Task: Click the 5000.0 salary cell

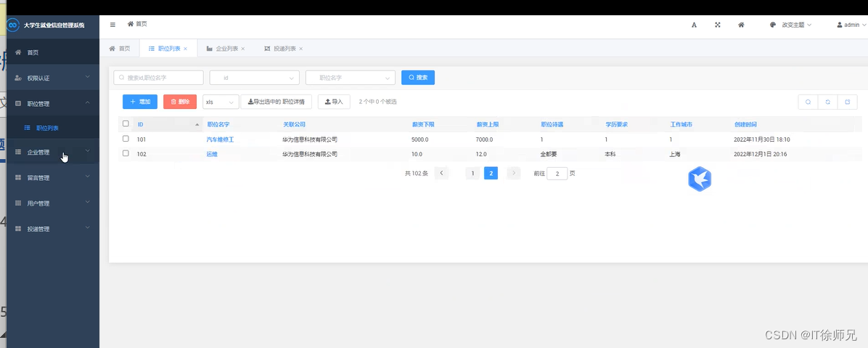Action: pyautogui.click(x=419, y=139)
